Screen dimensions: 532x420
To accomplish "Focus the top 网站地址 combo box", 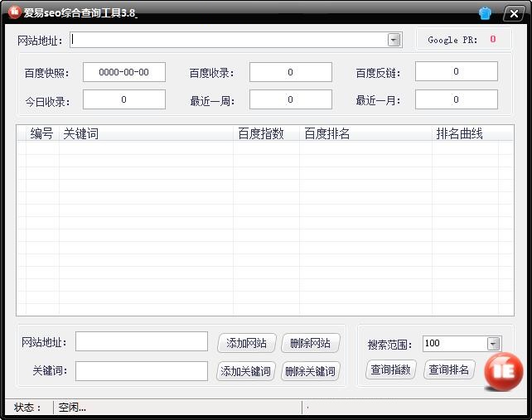I will pyautogui.click(x=235, y=40).
